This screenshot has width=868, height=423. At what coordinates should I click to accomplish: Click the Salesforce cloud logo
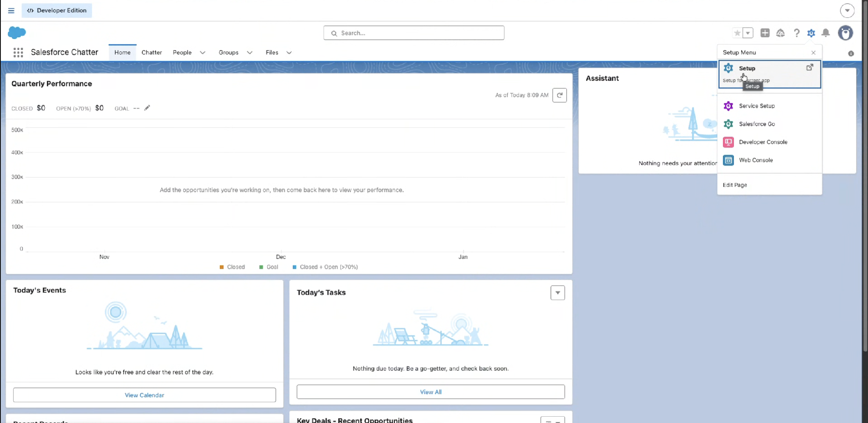[x=17, y=33]
